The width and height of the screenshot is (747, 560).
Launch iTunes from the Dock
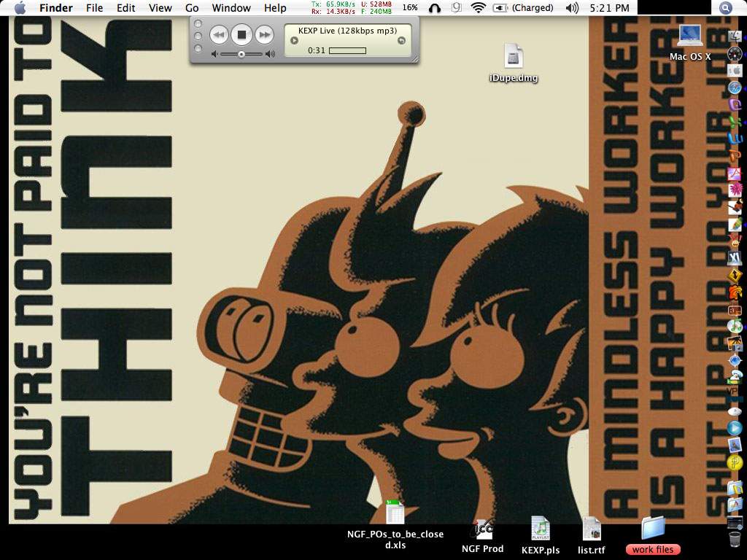coord(735,326)
